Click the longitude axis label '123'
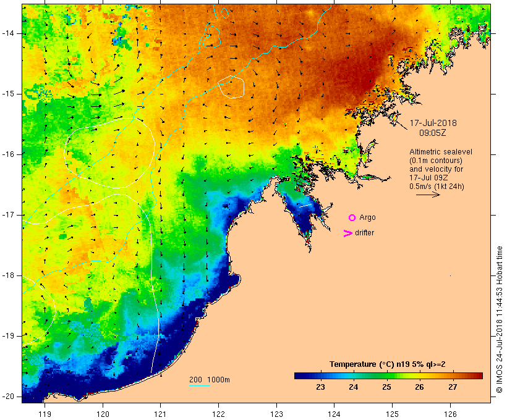 click(x=276, y=414)
